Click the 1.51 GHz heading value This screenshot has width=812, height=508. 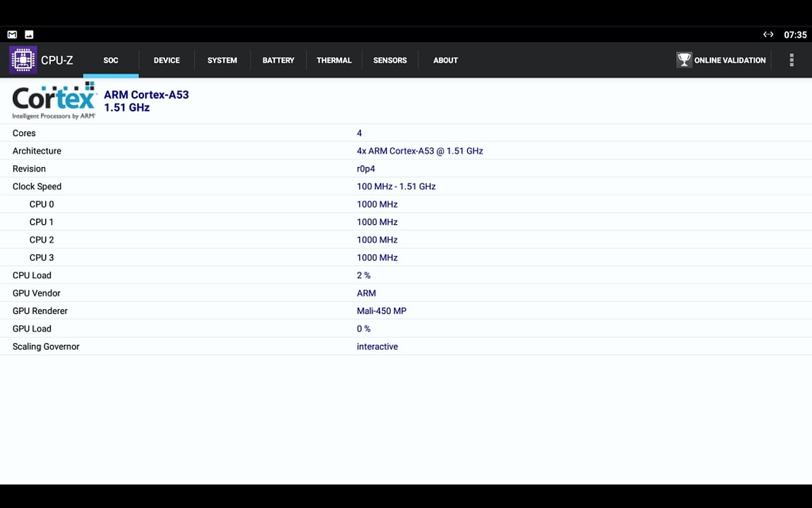127,108
